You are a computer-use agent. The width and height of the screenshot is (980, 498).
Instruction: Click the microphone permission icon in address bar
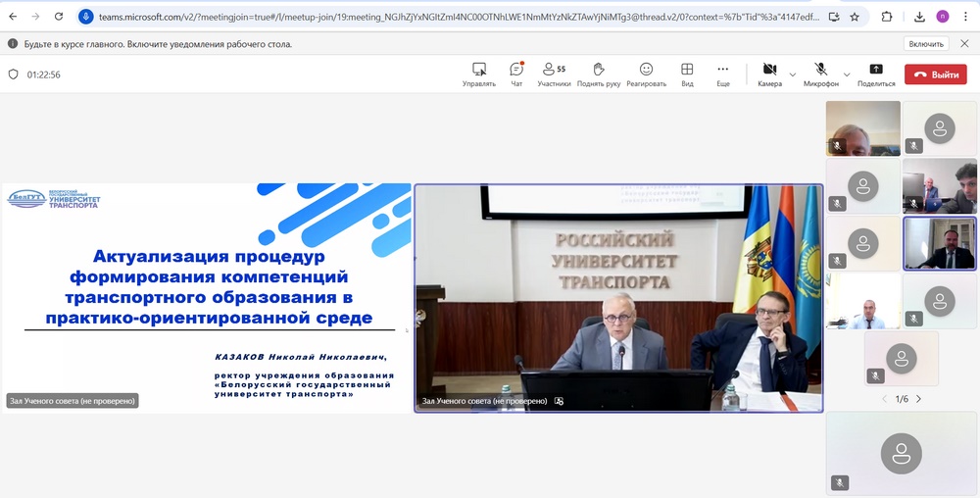click(x=85, y=17)
